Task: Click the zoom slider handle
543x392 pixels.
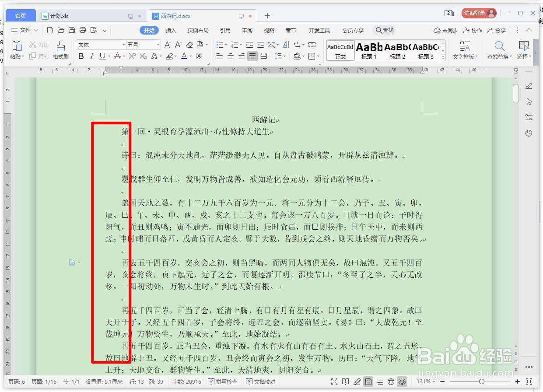Action: tap(482, 382)
